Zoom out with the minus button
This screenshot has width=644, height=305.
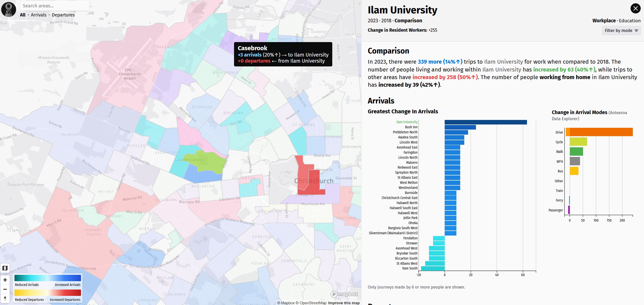(5, 289)
